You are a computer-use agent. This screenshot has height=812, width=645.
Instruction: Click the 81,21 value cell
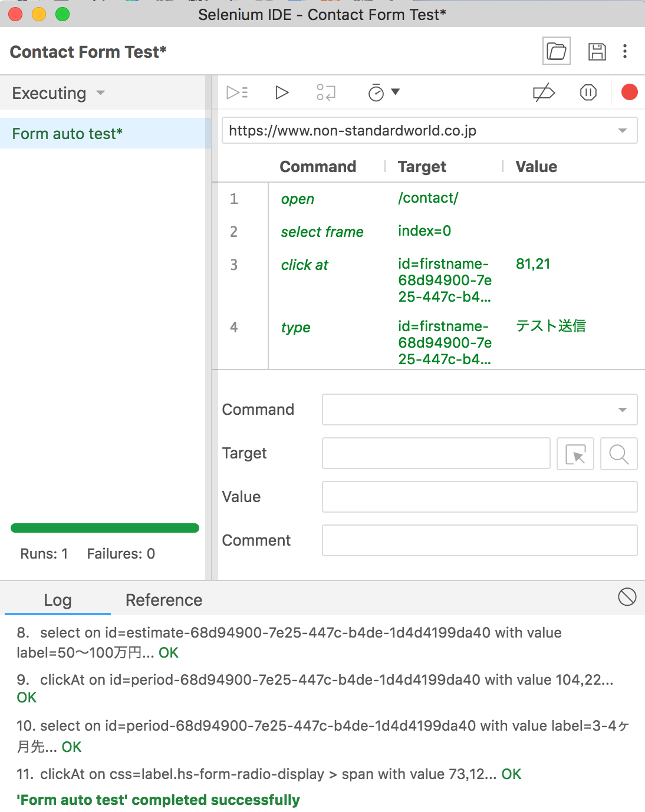533,264
